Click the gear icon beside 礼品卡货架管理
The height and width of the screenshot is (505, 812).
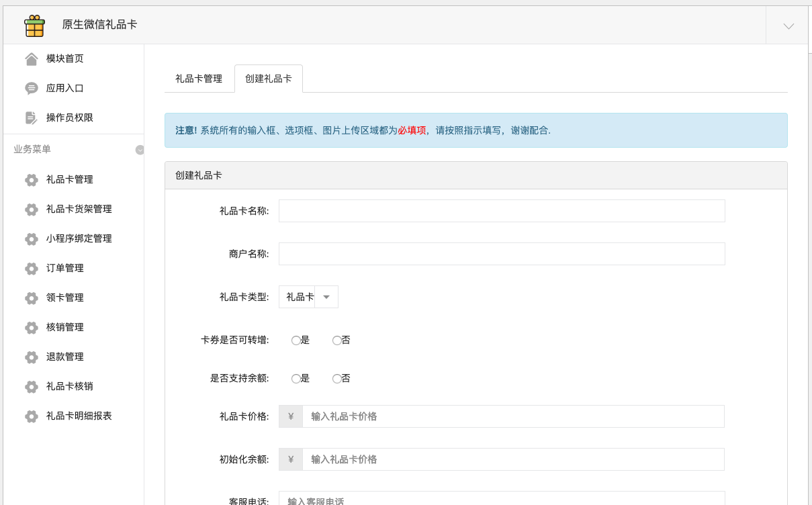(32, 210)
